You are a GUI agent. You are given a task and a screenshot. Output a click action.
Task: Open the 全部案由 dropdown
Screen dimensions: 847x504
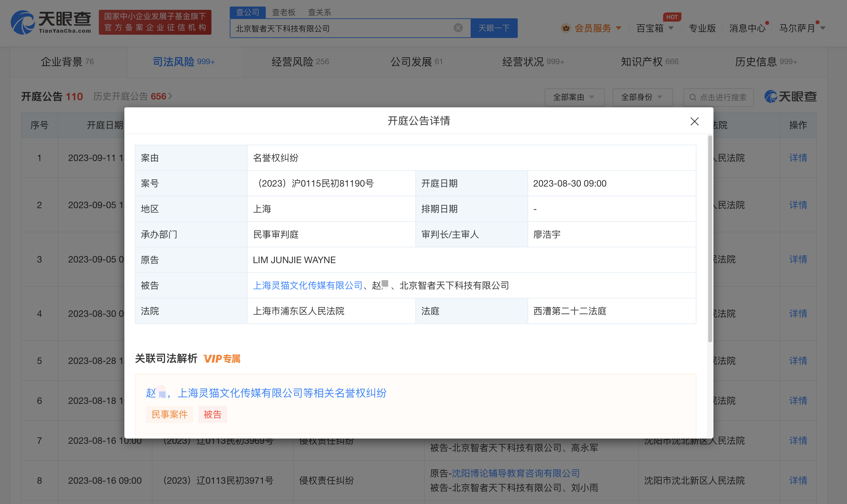pyautogui.click(x=574, y=98)
